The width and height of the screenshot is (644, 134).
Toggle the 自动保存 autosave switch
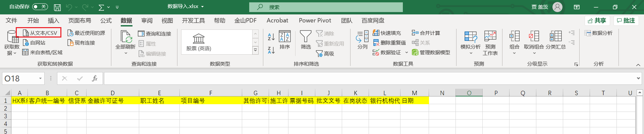(x=40, y=7)
